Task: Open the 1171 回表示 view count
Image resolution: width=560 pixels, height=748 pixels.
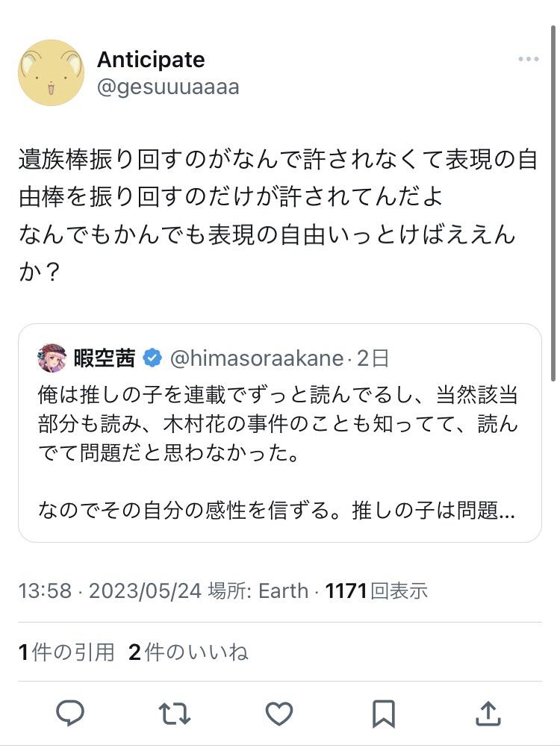Action: click(x=376, y=590)
